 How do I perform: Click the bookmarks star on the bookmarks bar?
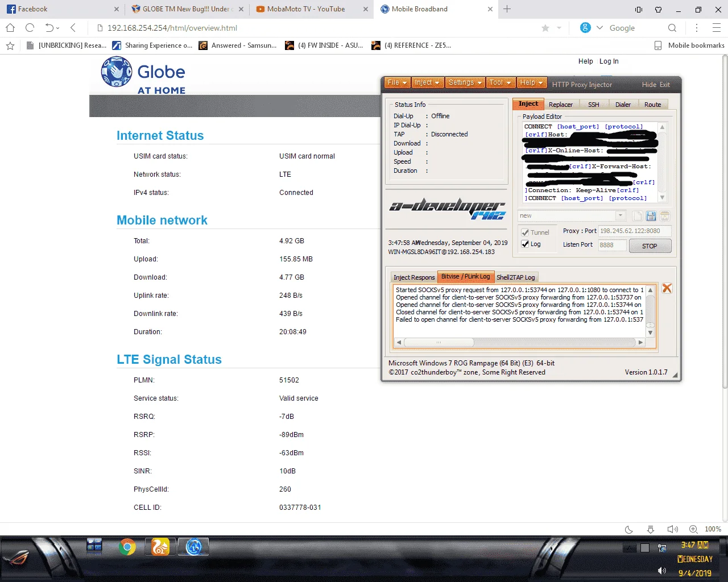pos(10,45)
